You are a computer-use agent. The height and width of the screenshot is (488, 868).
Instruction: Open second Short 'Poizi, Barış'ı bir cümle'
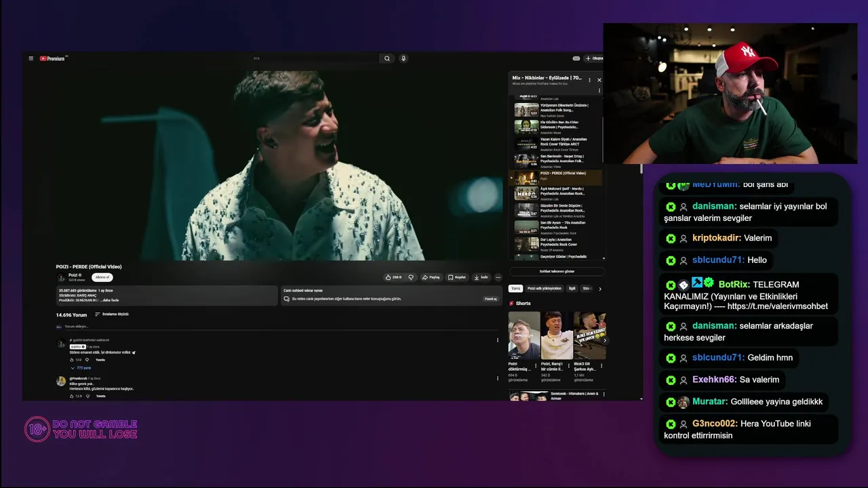(557, 335)
